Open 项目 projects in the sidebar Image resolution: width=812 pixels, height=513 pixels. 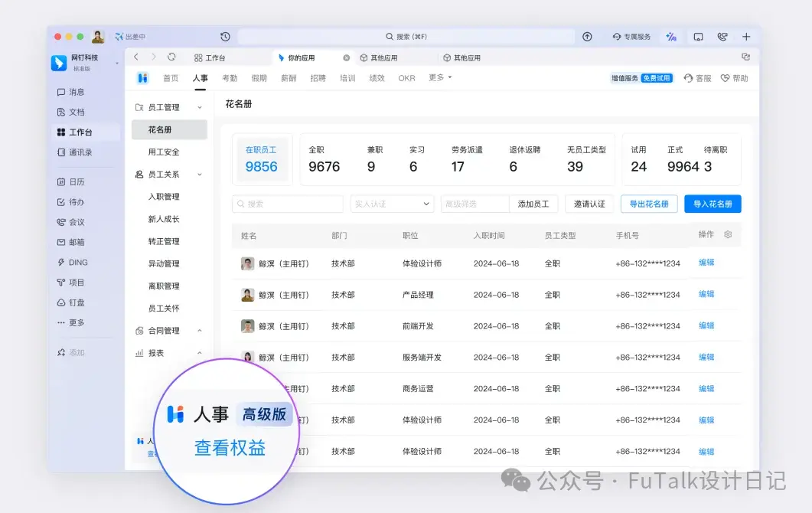click(x=71, y=283)
